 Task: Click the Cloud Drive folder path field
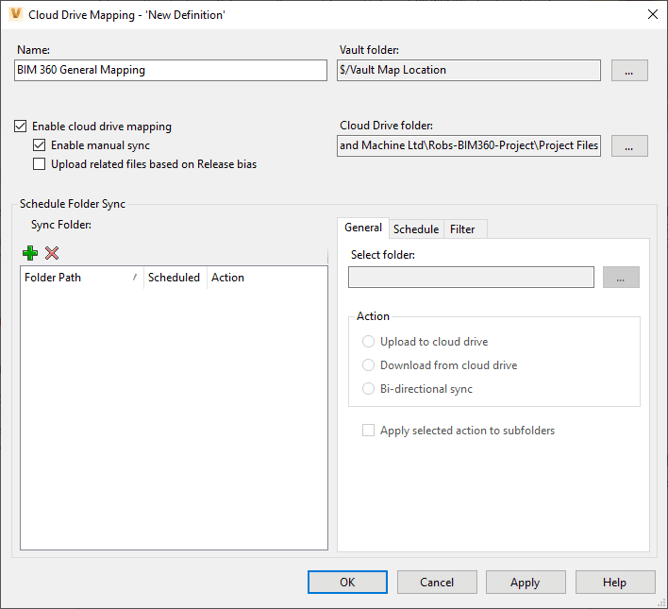click(x=469, y=146)
